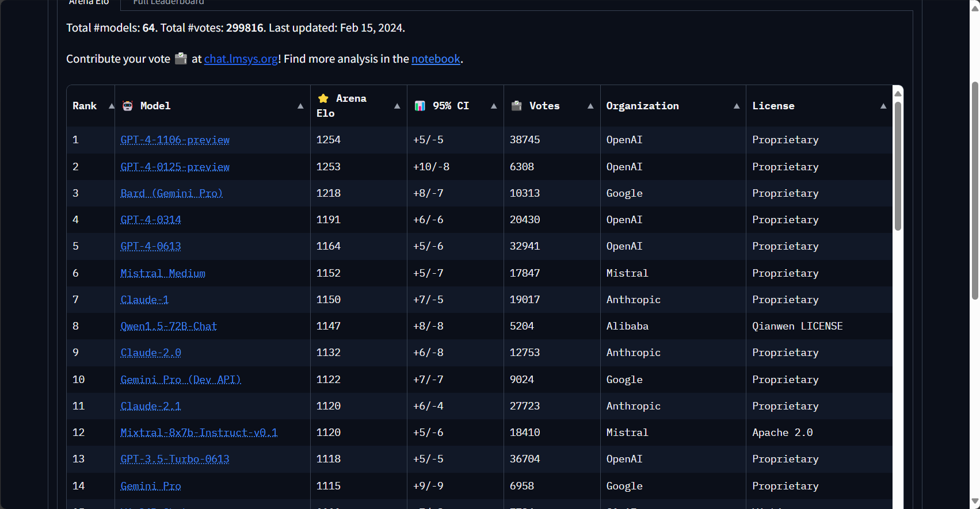
Task: Click the page scrollbar down arrow
Action: click(975, 502)
